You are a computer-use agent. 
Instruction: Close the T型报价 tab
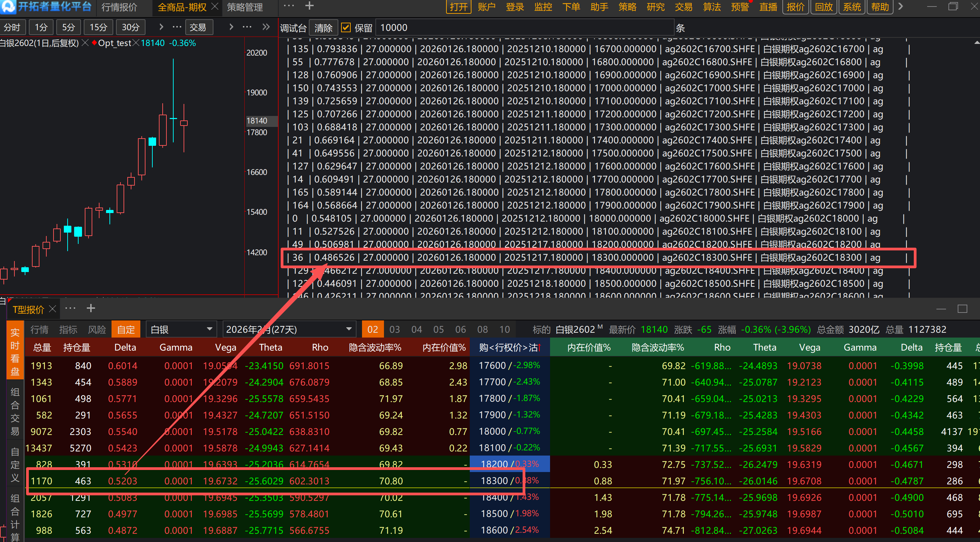pyautogui.click(x=52, y=309)
